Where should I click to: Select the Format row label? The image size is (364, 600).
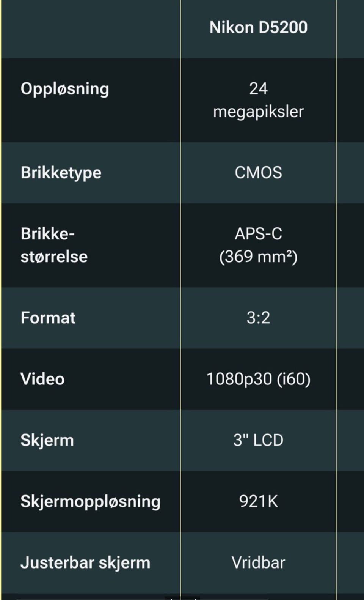(48, 318)
